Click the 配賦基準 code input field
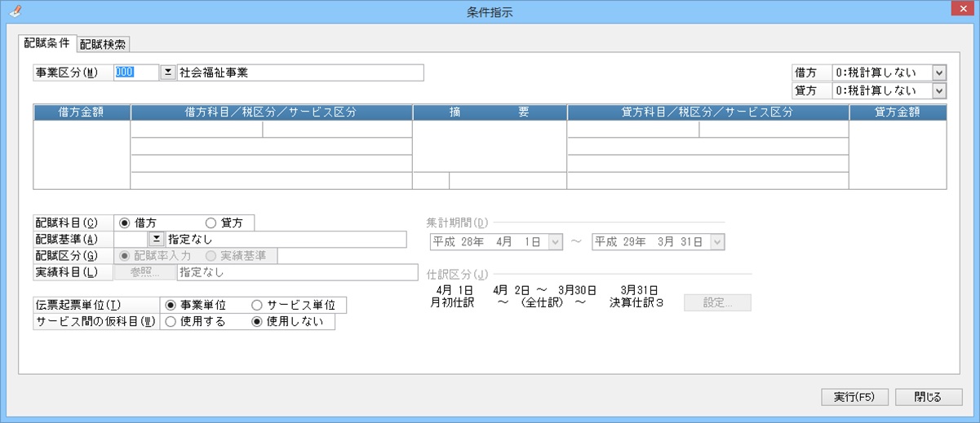 point(131,239)
